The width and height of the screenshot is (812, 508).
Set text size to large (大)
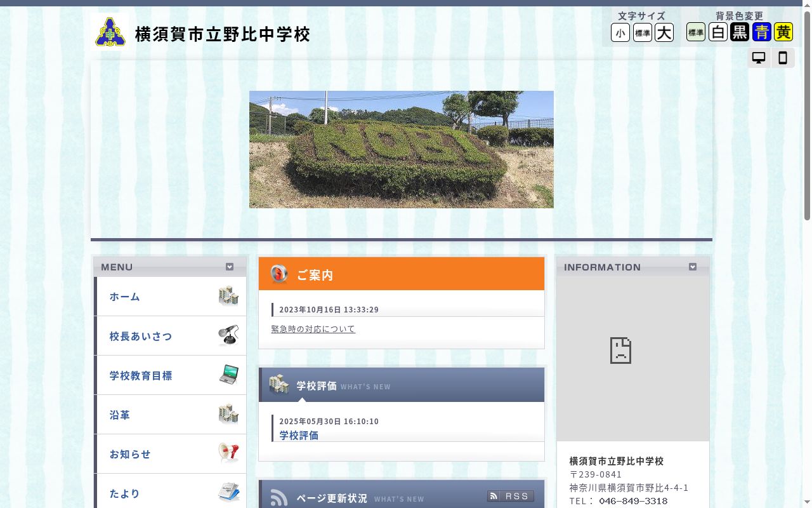(x=664, y=32)
